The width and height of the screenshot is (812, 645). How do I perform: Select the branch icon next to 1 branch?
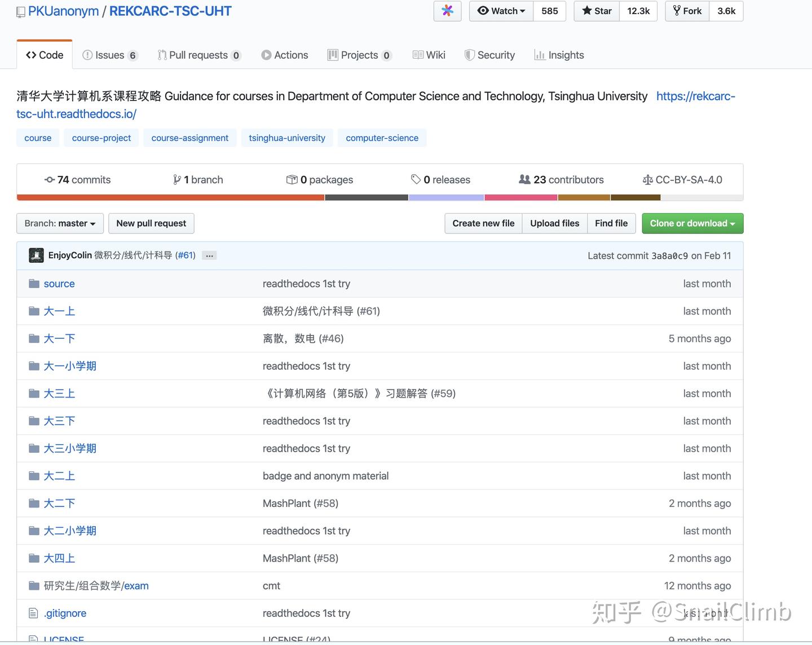pyautogui.click(x=178, y=179)
